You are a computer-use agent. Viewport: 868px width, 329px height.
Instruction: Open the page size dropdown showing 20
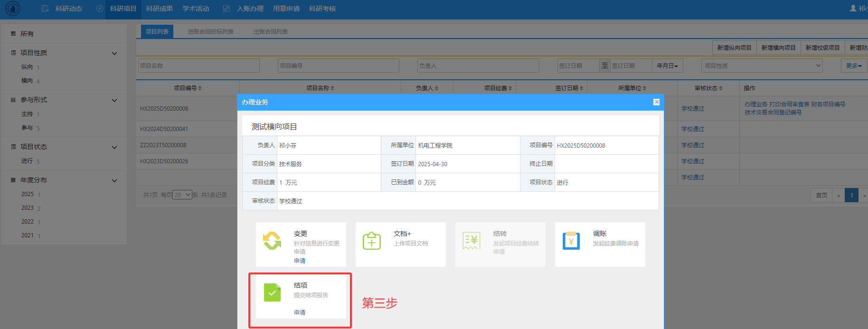[x=182, y=195]
